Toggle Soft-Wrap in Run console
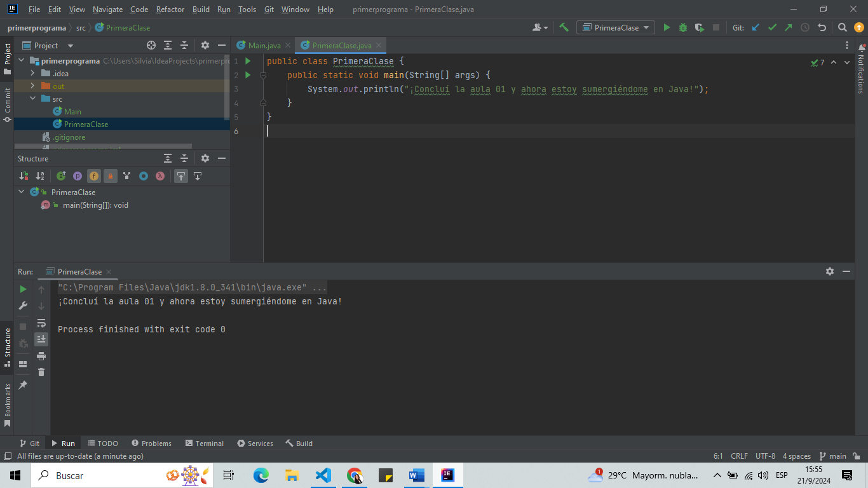 pyautogui.click(x=41, y=323)
